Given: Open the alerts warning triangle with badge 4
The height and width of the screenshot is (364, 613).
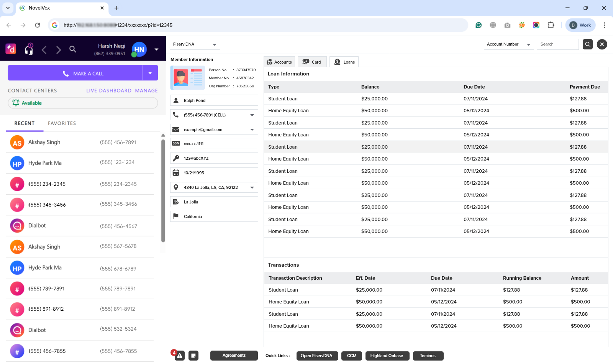Looking at the screenshot, I should pos(180,356).
